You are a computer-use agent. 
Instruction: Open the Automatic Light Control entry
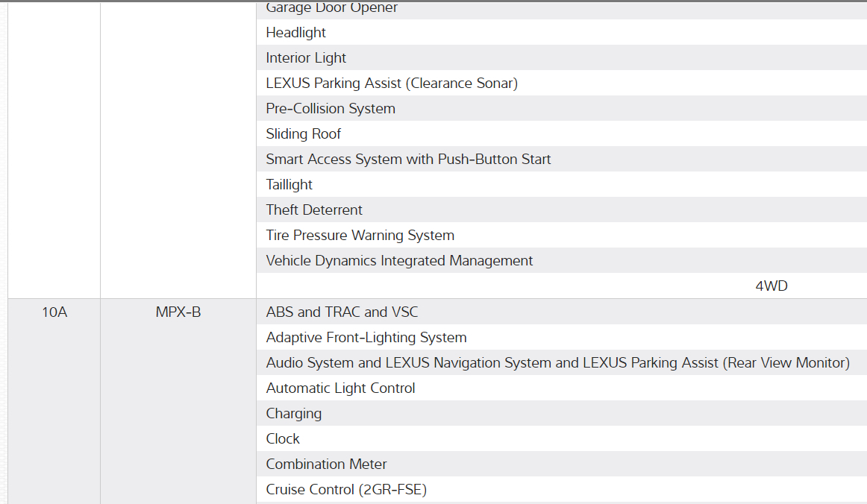(340, 388)
